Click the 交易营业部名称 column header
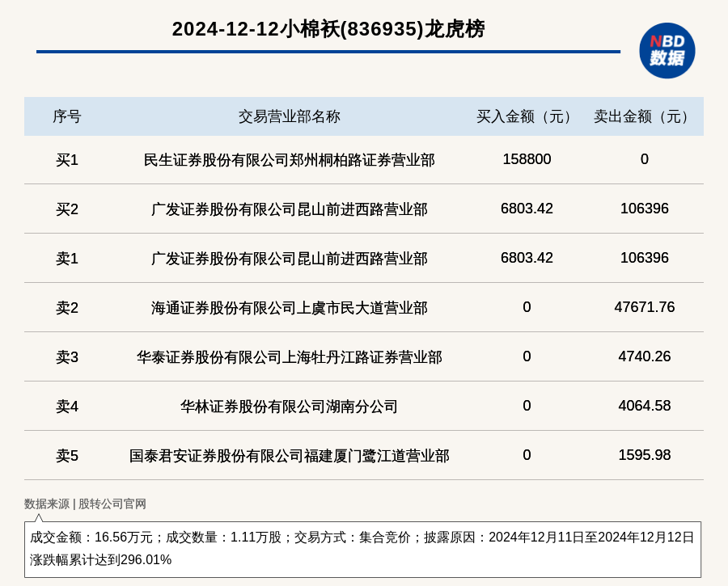The image size is (728, 586). tap(290, 116)
